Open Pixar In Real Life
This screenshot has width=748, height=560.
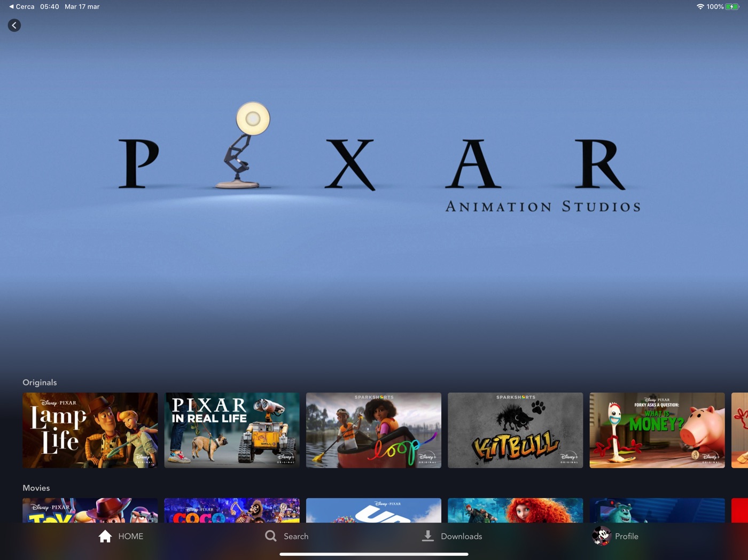pyautogui.click(x=232, y=430)
